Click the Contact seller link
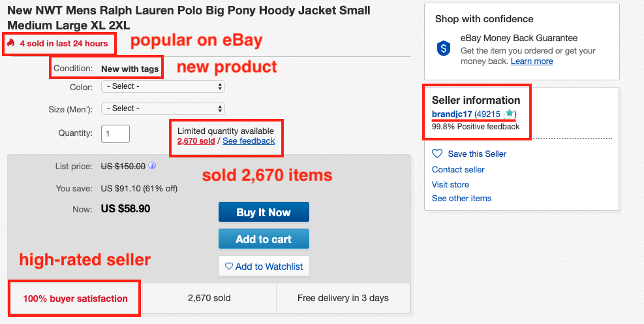Image resolution: width=644 pixels, height=324 pixels. pyautogui.click(x=458, y=169)
